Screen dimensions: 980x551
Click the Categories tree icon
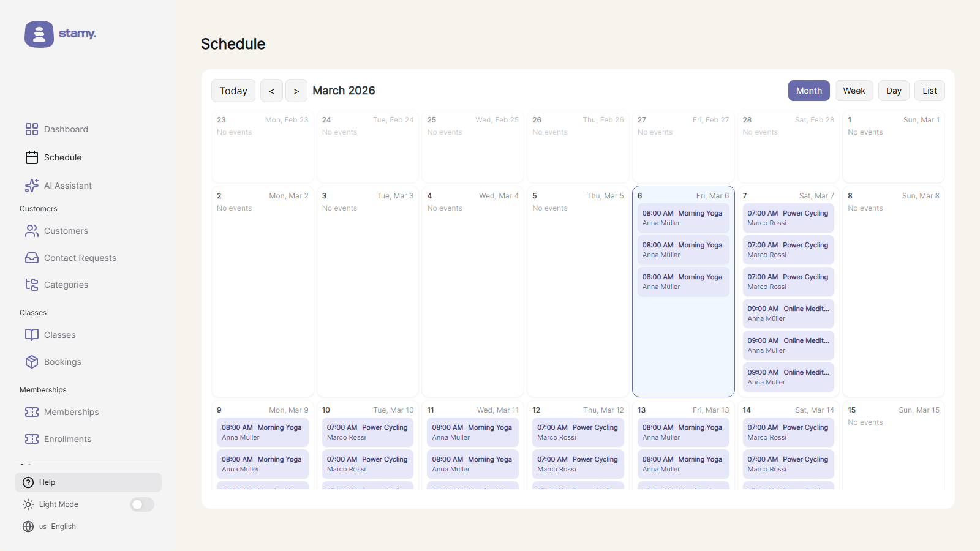coord(32,285)
